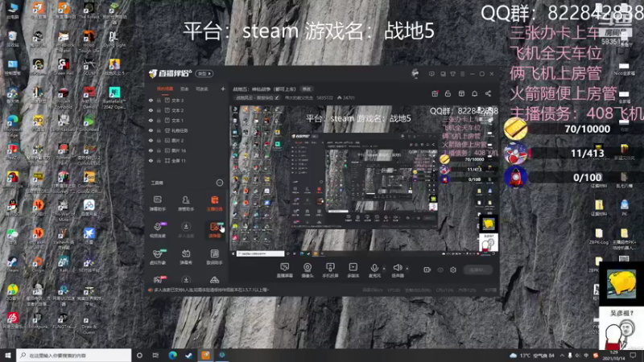
Task: Toggle the lock on the 文本 3 layer
Action: click(x=159, y=100)
